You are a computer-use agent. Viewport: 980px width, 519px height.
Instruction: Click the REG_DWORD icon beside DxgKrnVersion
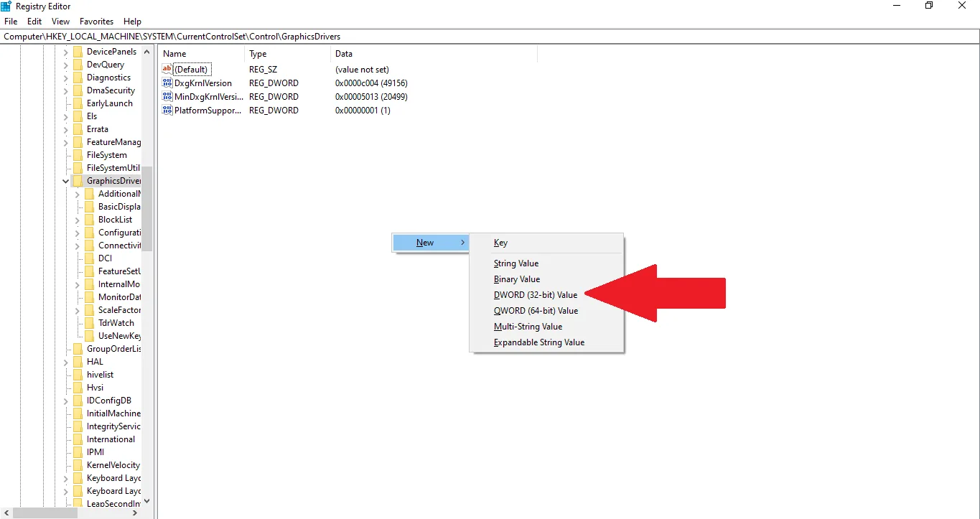166,83
